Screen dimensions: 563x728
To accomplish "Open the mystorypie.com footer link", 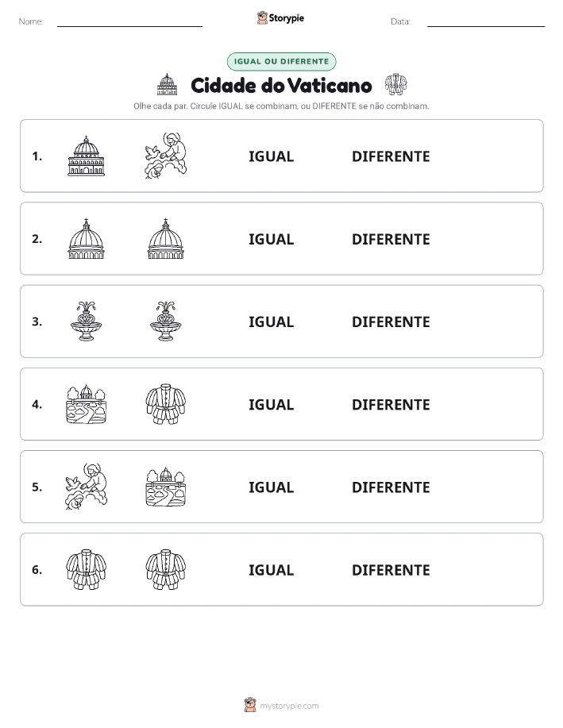I will pos(289,706).
